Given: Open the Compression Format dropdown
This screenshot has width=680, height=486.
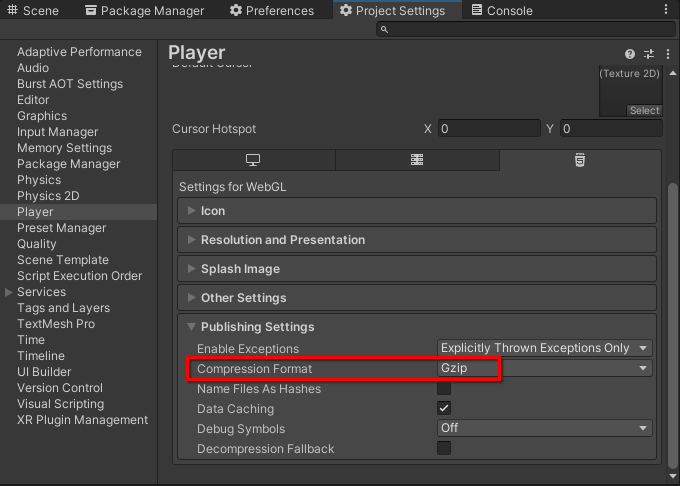Looking at the screenshot, I should 544,368.
